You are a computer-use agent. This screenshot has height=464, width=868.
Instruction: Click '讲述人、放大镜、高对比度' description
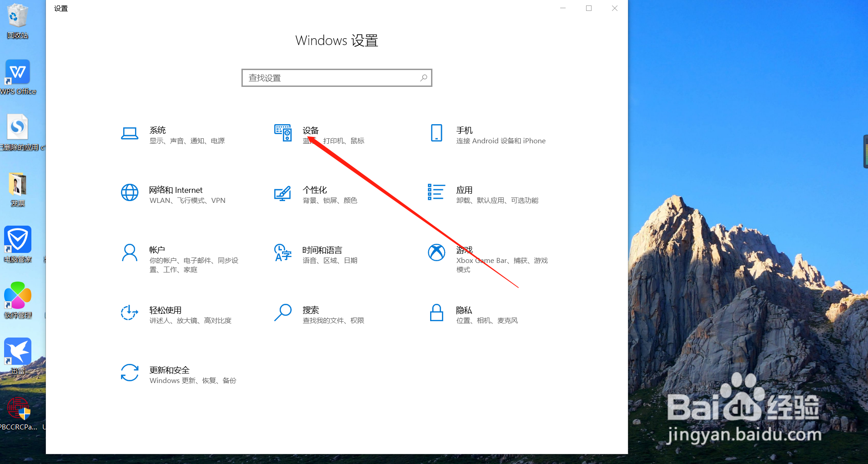pyautogui.click(x=191, y=321)
